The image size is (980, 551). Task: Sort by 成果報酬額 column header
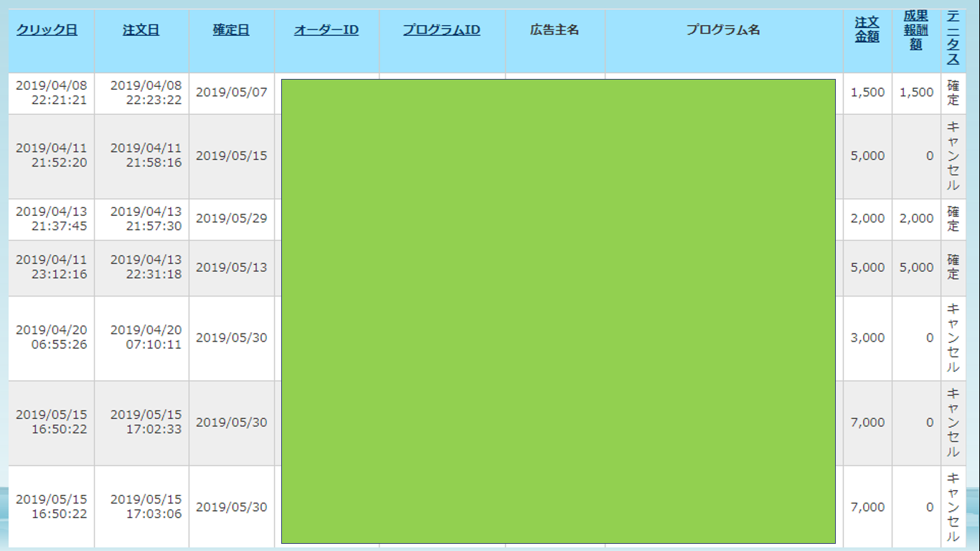pyautogui.click(x=916, y=30)
